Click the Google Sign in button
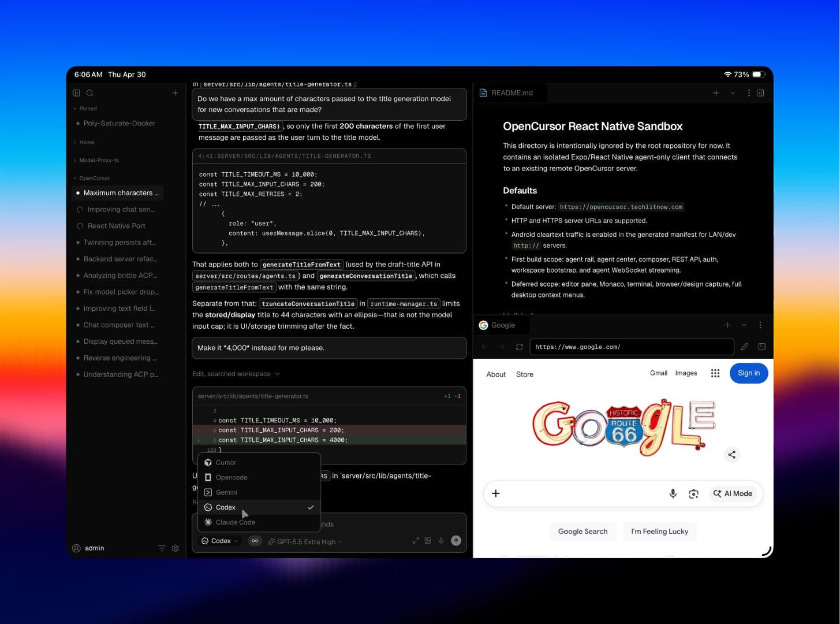Image resolution: width=840 pixels, height=624 pixels. coord(749,373)
